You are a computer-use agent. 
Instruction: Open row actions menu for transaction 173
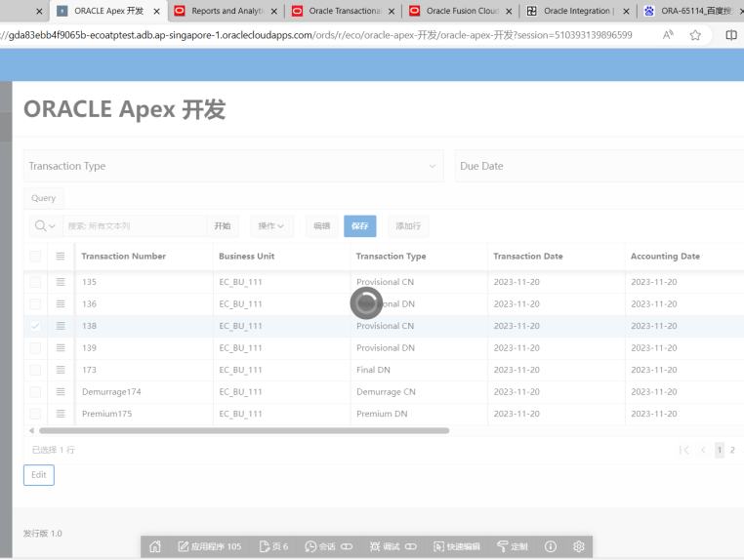[61, 370]
